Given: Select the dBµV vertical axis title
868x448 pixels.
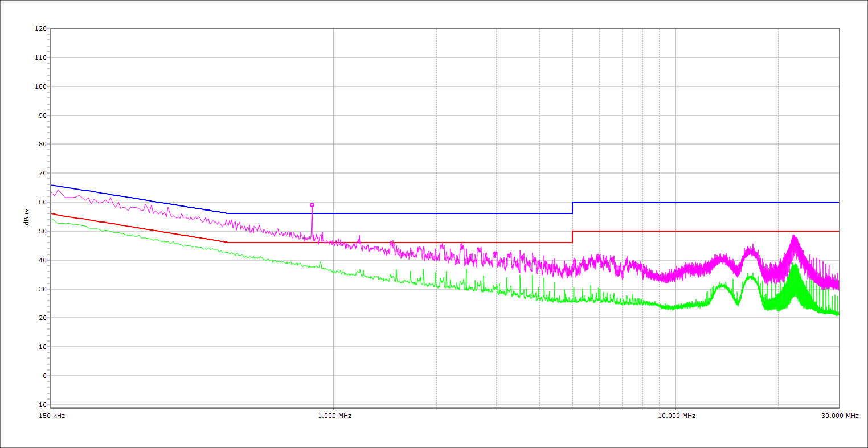Looking at the screenshot, I should point(27,216).
